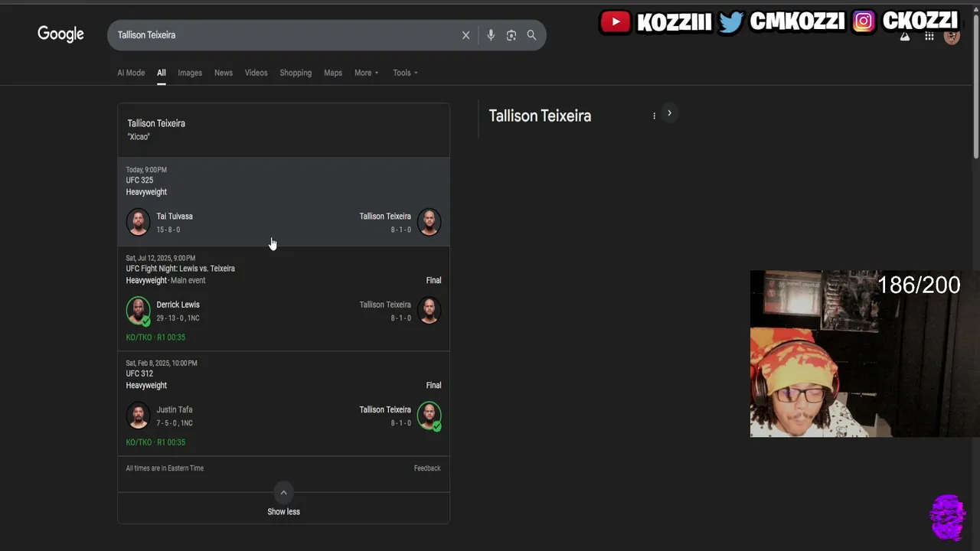980x551 pixels.
Task: Clear the search box with the X icon
Action: 465,35
